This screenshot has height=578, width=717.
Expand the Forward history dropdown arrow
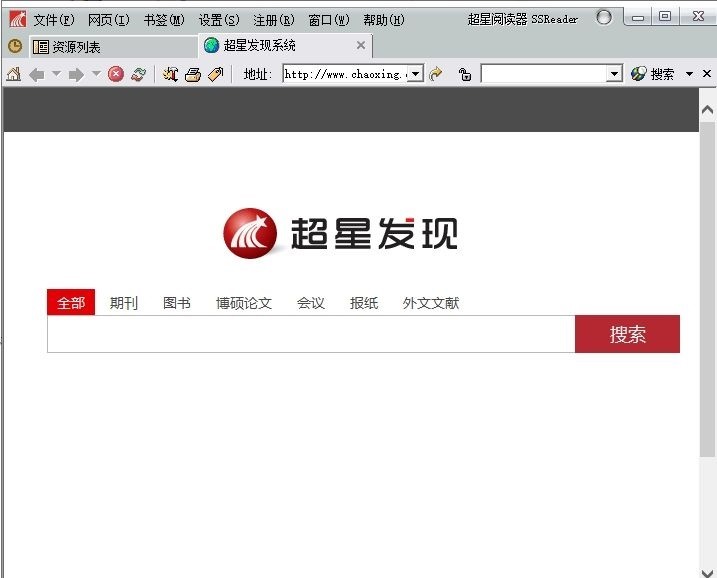point(96,73)
